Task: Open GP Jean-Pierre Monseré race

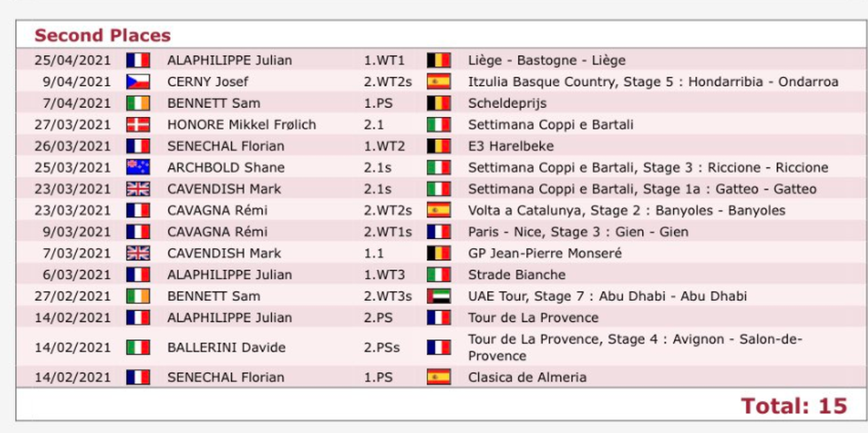Action: pos(546,253)
